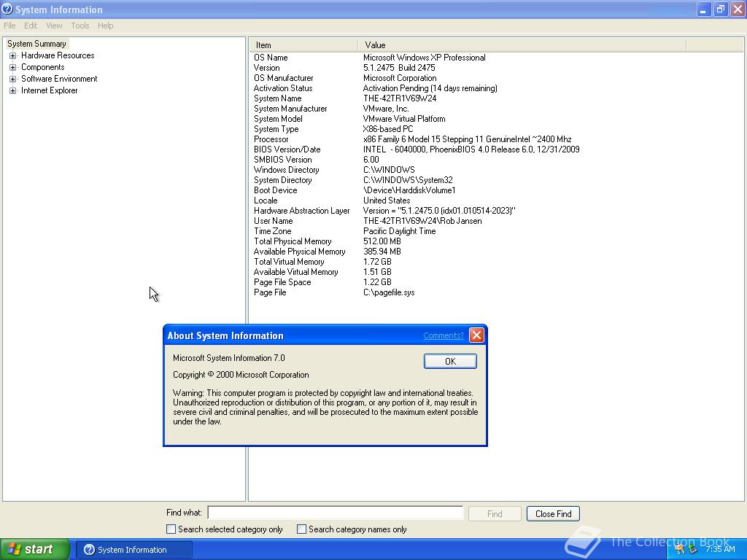Viewport: 747px width, 560px height.
Task: Select the Hardware Resources tree label
Action: [58, 55]
